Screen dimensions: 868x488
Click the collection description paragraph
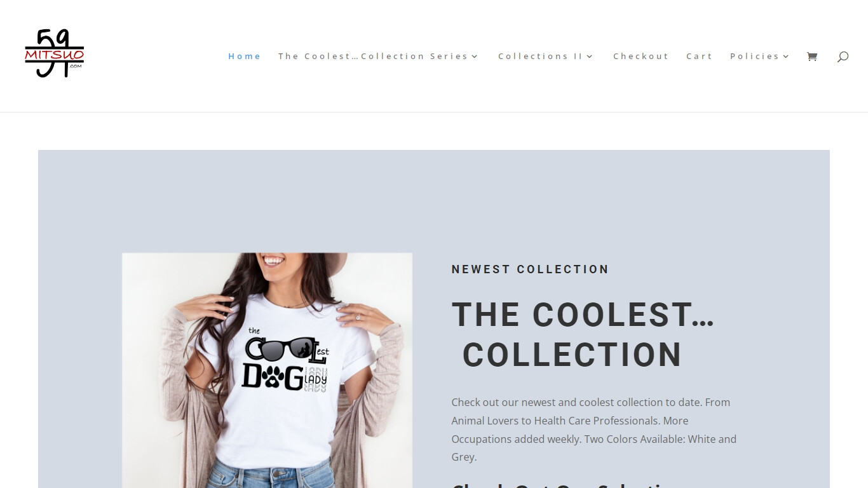594,430
